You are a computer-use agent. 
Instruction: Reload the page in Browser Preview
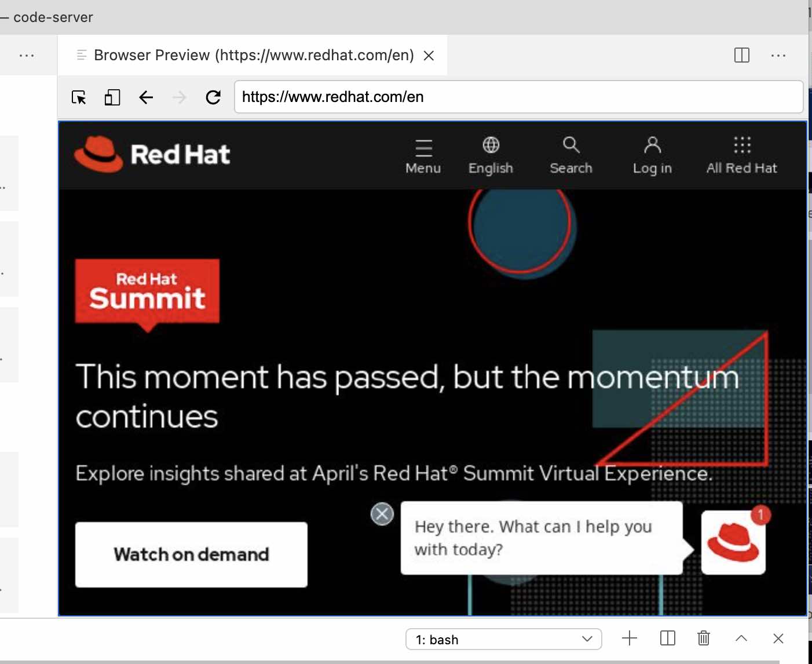213,97
